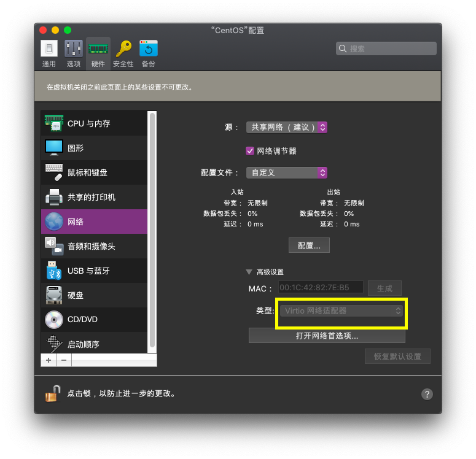The image size is (476, 459).
Task: Click the 配置... button
Action: (309, 245)
